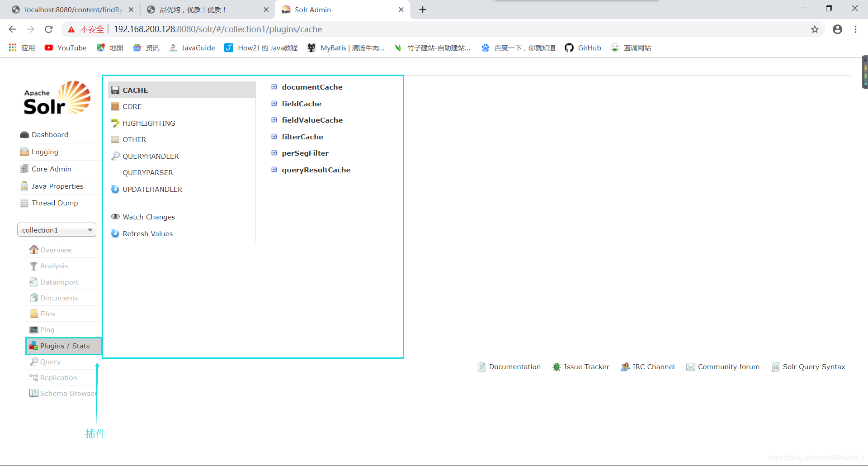The image size is (868, 466).
Task: Switch to the localhost:8080 browser tab
Action: click(73, 10)
